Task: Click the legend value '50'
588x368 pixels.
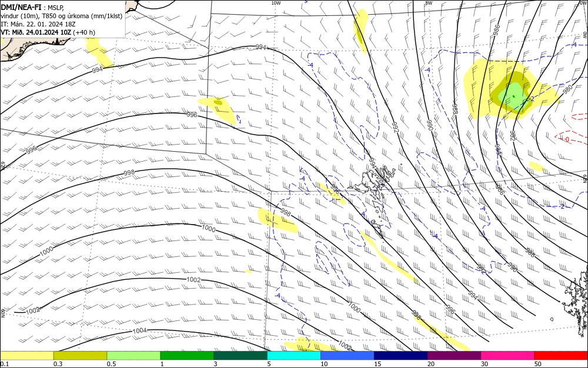Action: 538,364
